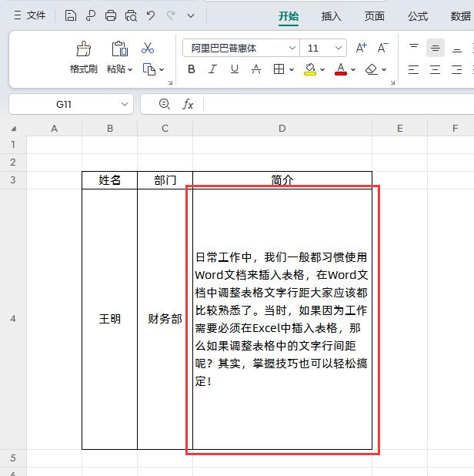Click the Center horizontally icon
This screenshot has height=476, width=474.
[x=436, y=69]
